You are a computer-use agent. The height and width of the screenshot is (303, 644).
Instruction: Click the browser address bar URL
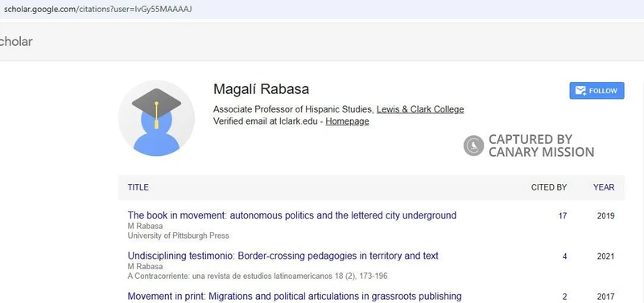pyautogui.click(x=97, y=9)
